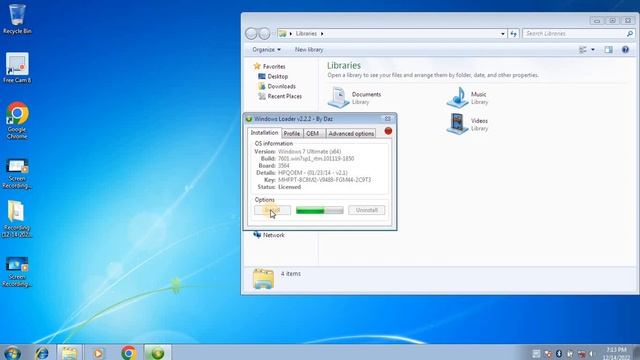Click the Search Libraries input field
This screenshot has width=640, height=360.
(x=575, y=33)
